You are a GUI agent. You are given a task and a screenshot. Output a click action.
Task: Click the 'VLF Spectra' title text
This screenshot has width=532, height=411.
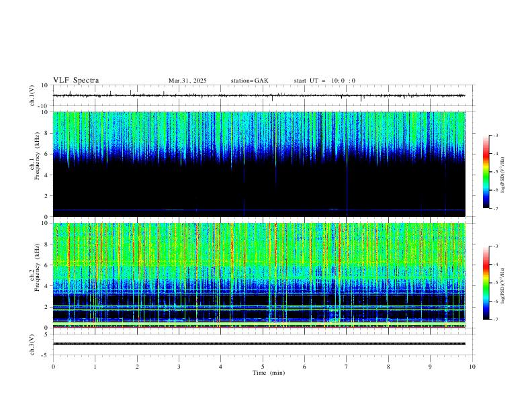(76, 81)
